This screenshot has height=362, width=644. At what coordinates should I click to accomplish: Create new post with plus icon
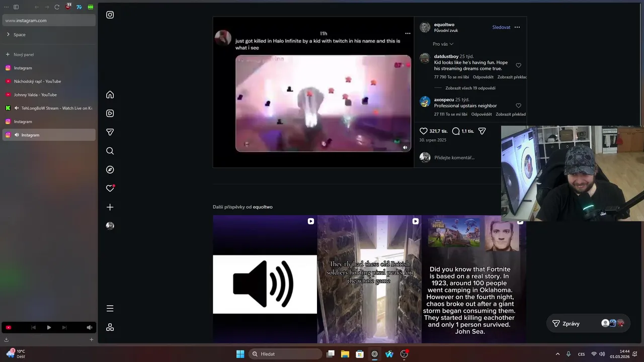click(x=110, y=207)
